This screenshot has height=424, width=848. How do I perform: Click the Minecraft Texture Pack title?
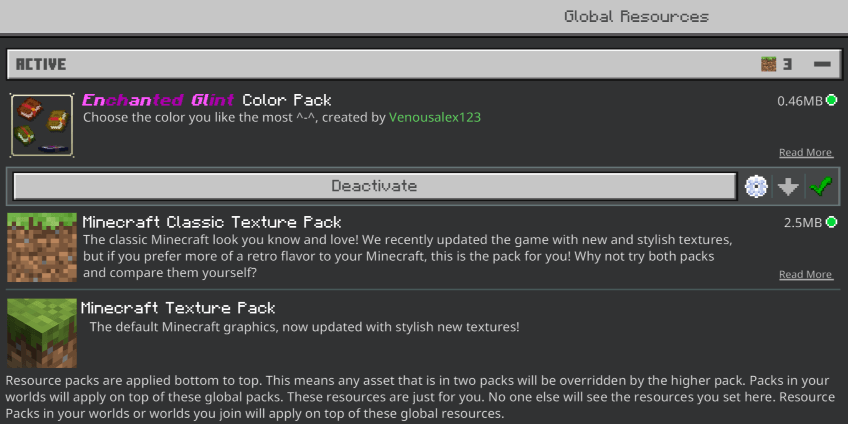coord(178,308)
